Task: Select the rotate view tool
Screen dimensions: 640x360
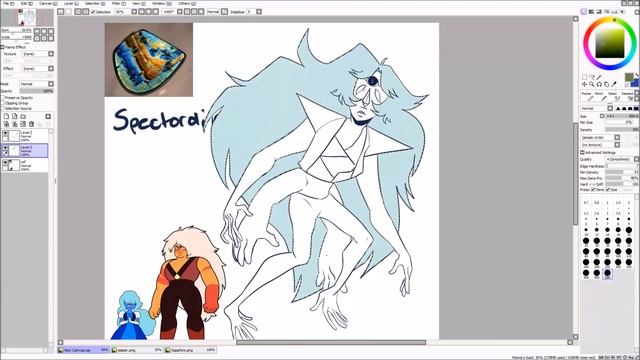Action: (599, 84)
